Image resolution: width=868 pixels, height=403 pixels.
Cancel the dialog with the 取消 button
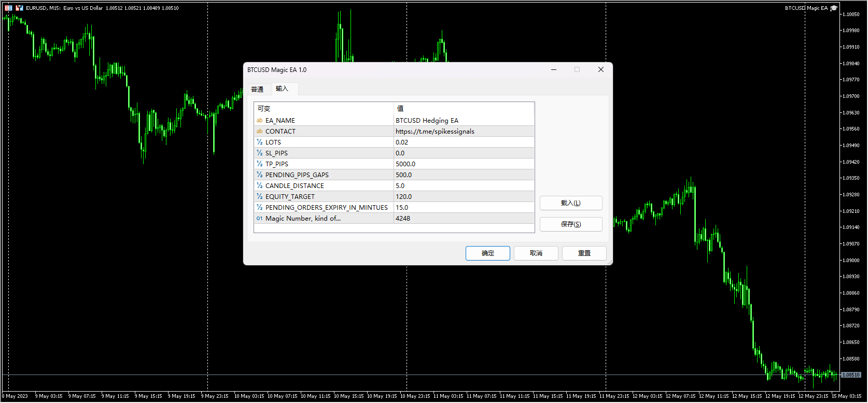pyautogui.click(x=536, y=253)
